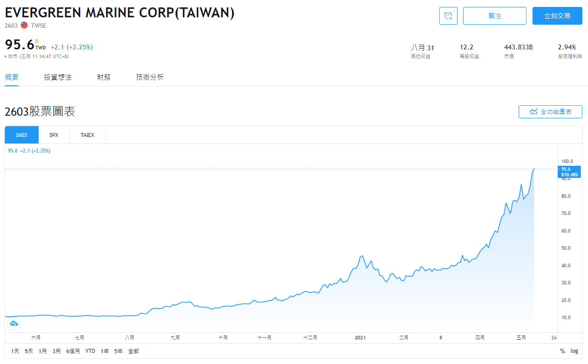Click the 2021 label on time axis
Screen dimensions: 588x364
click(x=361, y=337)
